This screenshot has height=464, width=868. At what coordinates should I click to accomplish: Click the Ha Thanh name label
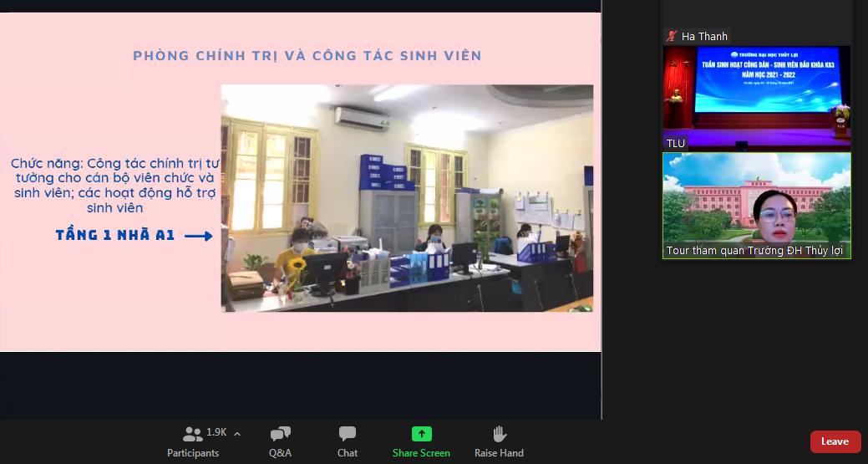704,36
